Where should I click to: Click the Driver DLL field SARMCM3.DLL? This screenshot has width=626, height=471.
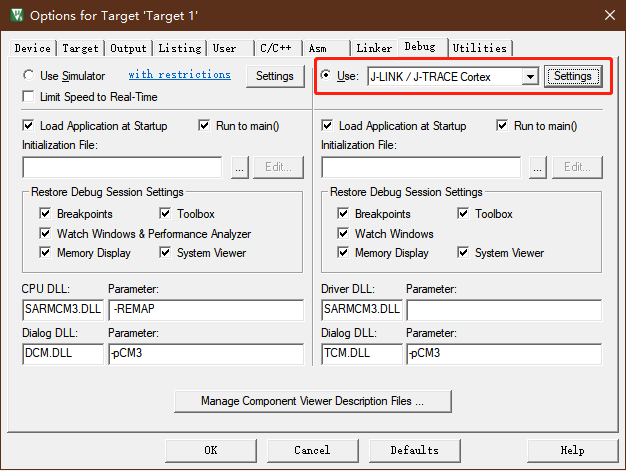tap(362, 310)
